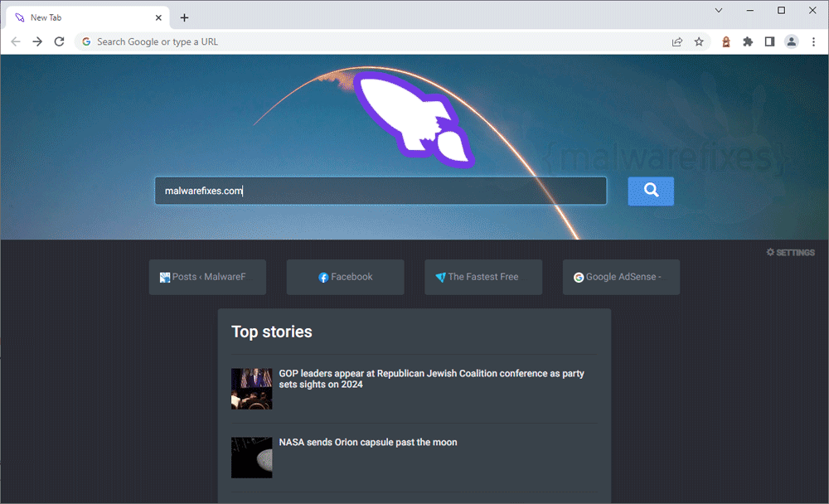
Task: Close the Chrome window
Action: click(x=812, y=10)
